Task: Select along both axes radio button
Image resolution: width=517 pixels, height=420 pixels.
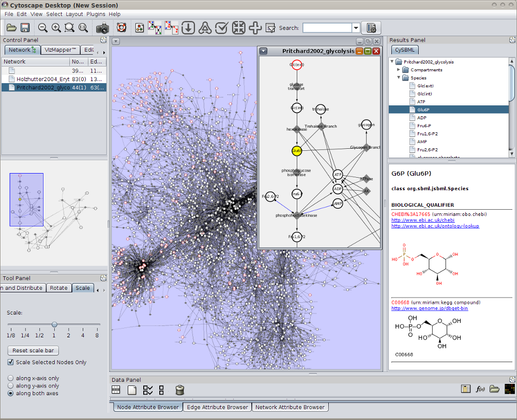Action: coord(10,393)
